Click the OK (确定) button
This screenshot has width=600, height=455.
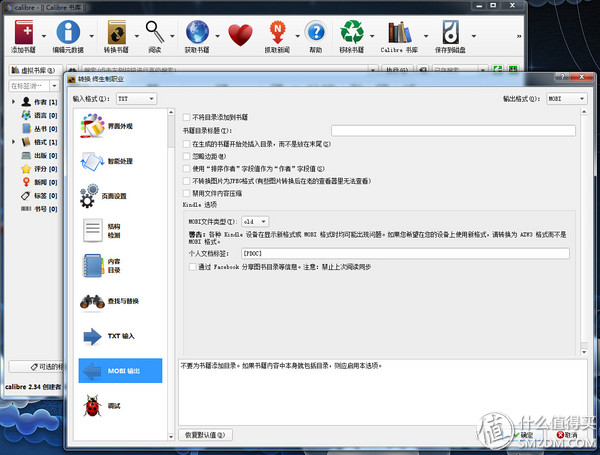click(x=526, y=435)
